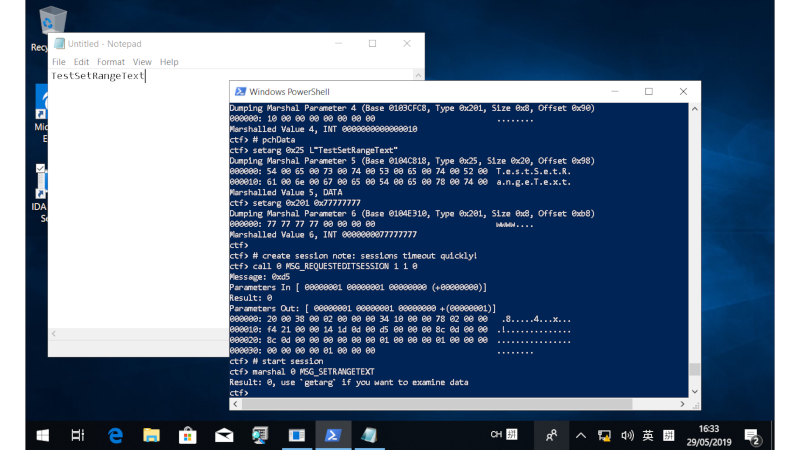Image resolution: width=800 pixels, height=450 pixels.
Task: Open the Recycle Bin desktop icon
Action: [x=50, y=22]
